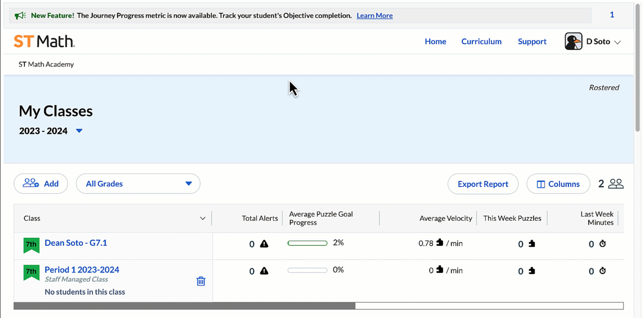Click the penguin avatar next to D Soto
The image size is (644, 318).
pos(573,41)
